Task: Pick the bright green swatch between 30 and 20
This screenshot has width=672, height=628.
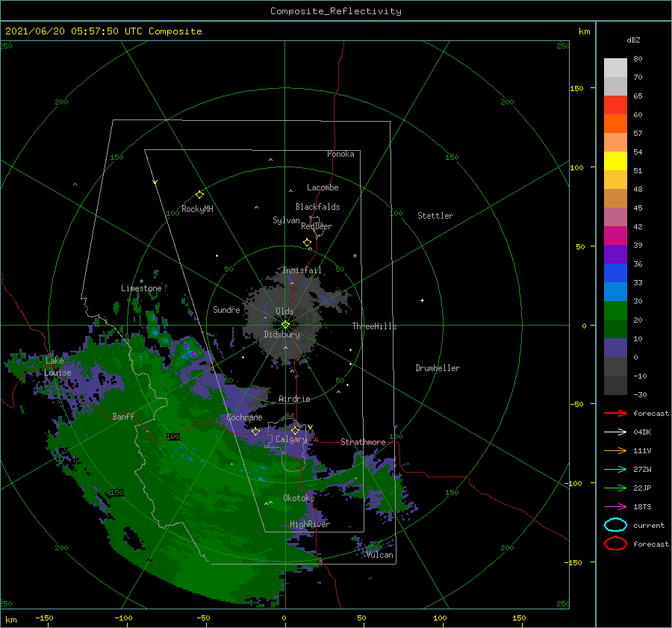Action: click(x=615, y=311)
